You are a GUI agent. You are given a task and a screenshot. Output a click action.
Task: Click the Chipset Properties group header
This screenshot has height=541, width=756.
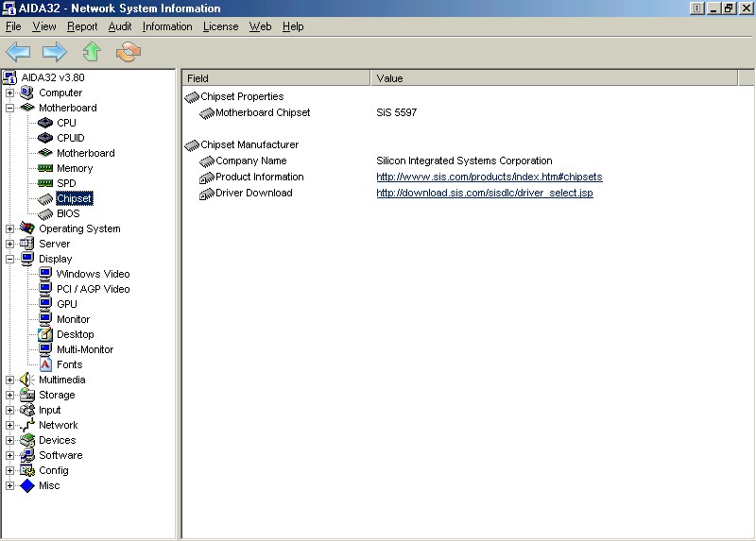[242, 96]
